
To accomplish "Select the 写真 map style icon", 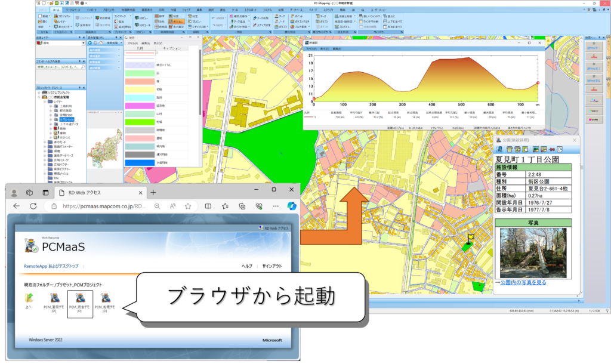I will [x=171, y=16].
